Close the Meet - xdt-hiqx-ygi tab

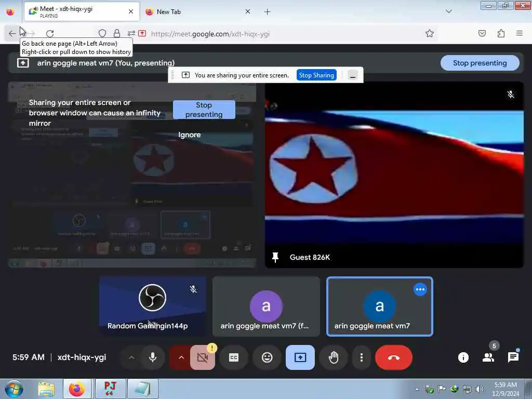(x=130, y=12)
